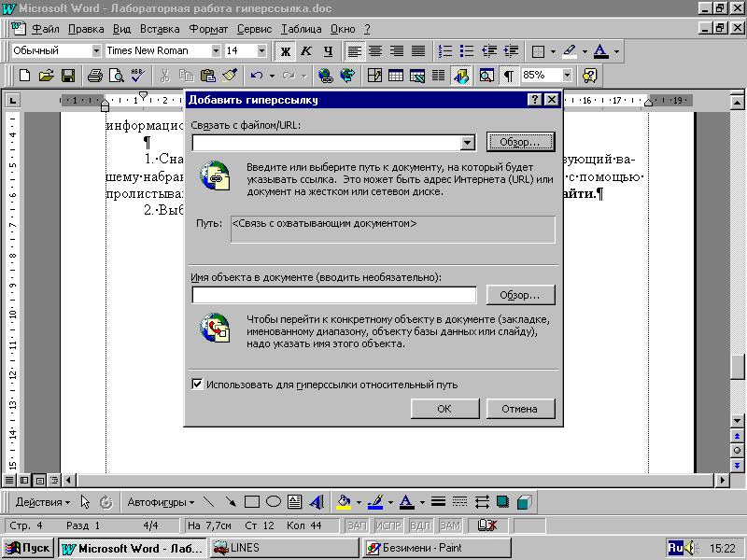Cancel the dialog with Отмена

(520, 409)
